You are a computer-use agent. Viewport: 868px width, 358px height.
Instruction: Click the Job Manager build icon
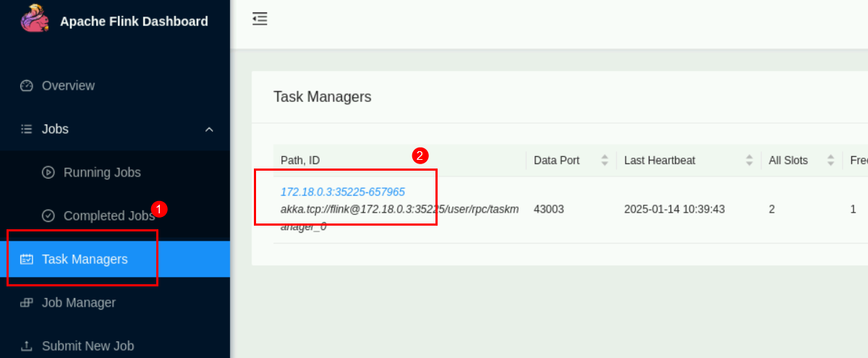click(27, 302)
